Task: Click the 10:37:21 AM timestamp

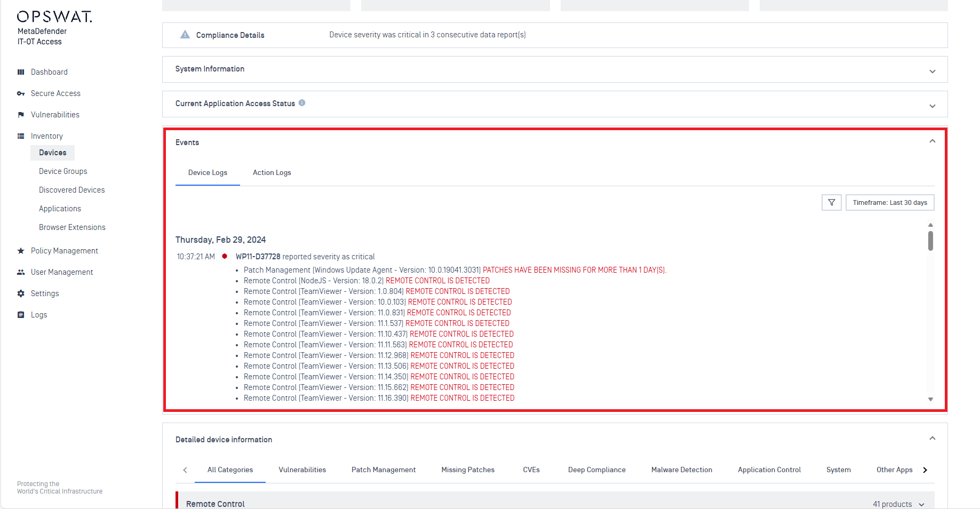Action: 196,257
